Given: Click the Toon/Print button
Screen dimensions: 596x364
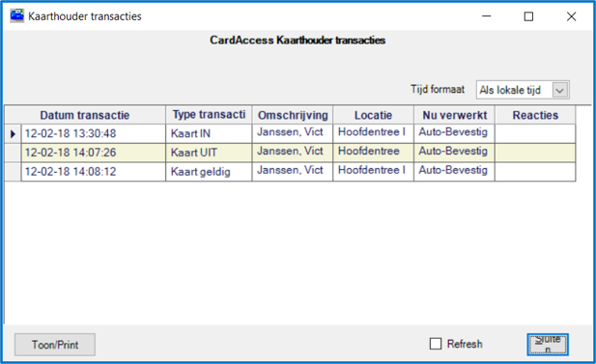Looking at the screenshot, I should 55,345.
